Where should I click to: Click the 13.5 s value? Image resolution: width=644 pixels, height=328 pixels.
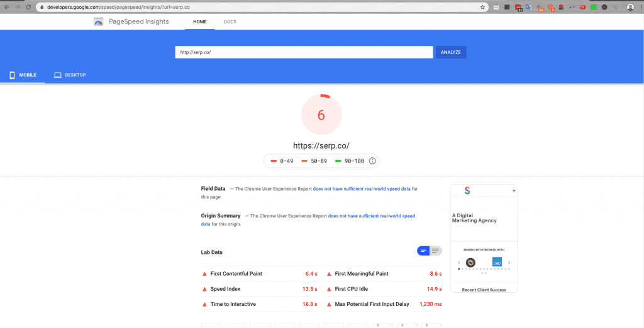(310, 289)
